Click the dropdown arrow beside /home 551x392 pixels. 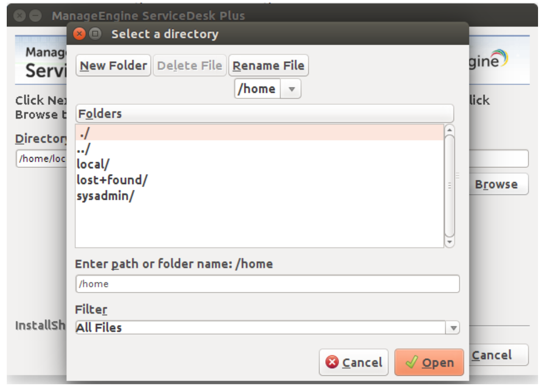(291, 89)
